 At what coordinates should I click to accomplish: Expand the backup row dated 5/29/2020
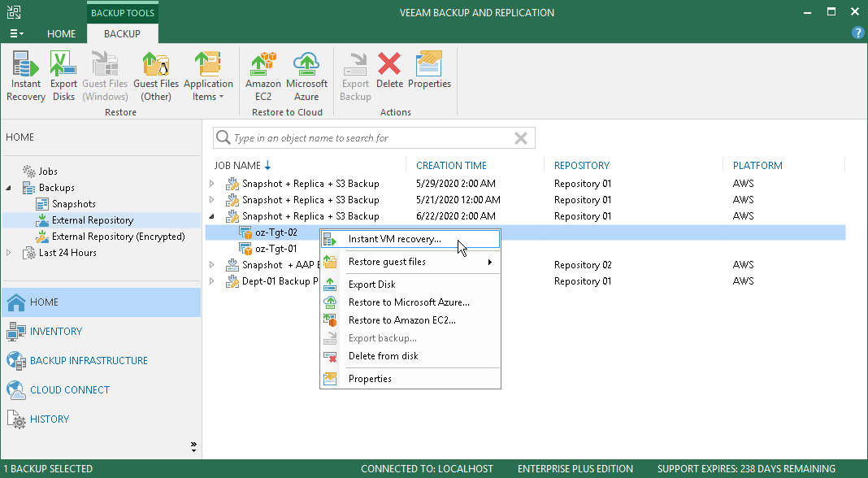(x=211, y=184)
